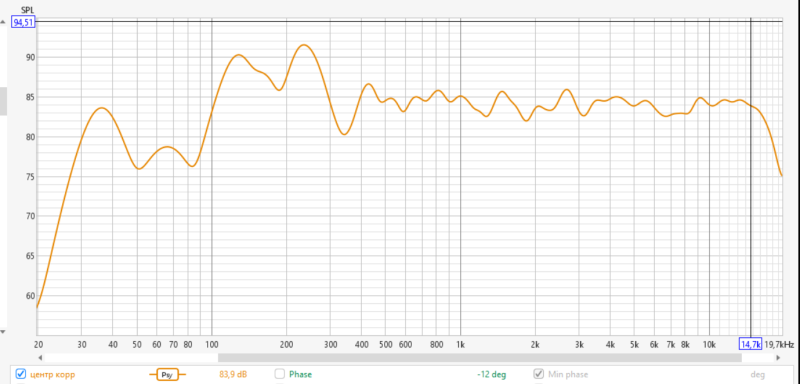Open the SPL axis selector label
800x384 pixels.
27,10
